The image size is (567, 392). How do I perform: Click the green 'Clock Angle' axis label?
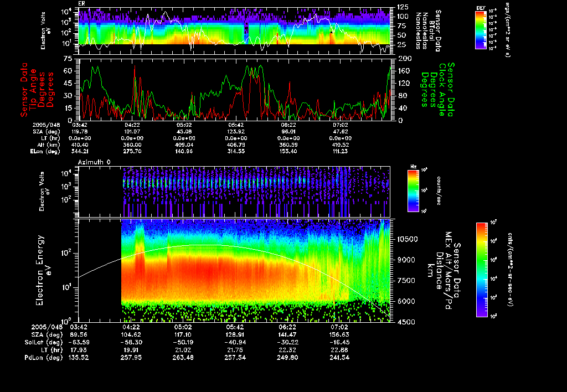(x=442, y=90)
